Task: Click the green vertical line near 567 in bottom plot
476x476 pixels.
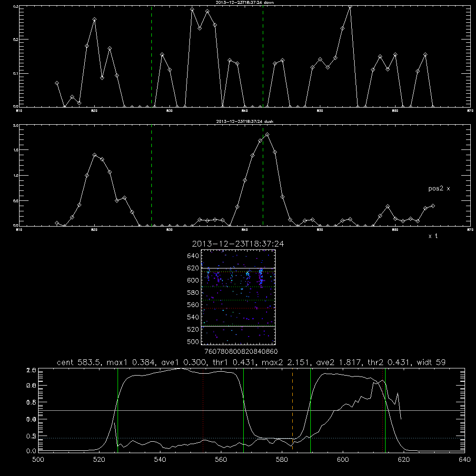Action: [243, 410]
